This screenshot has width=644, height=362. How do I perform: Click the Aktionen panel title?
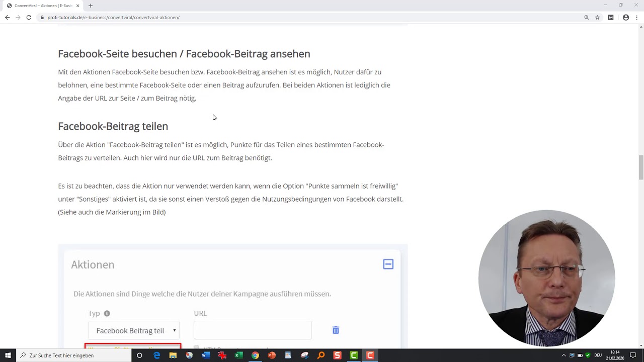click(x=93, y=264)
